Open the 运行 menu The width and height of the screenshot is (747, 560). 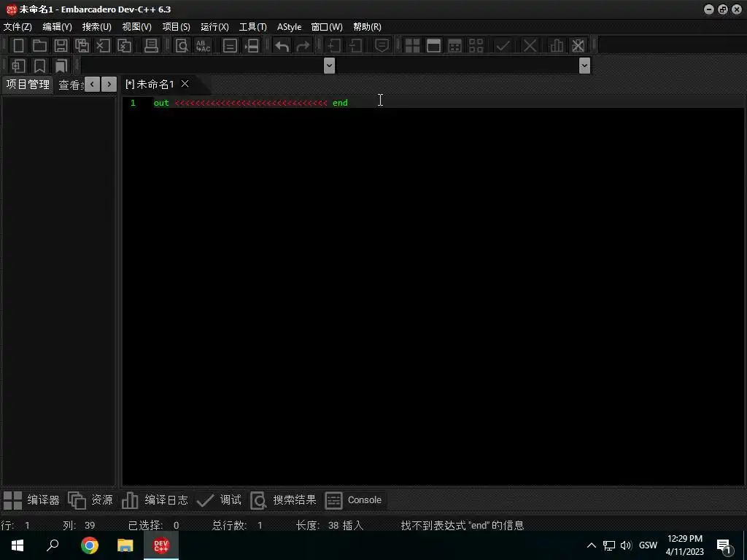tap(215, 27)
